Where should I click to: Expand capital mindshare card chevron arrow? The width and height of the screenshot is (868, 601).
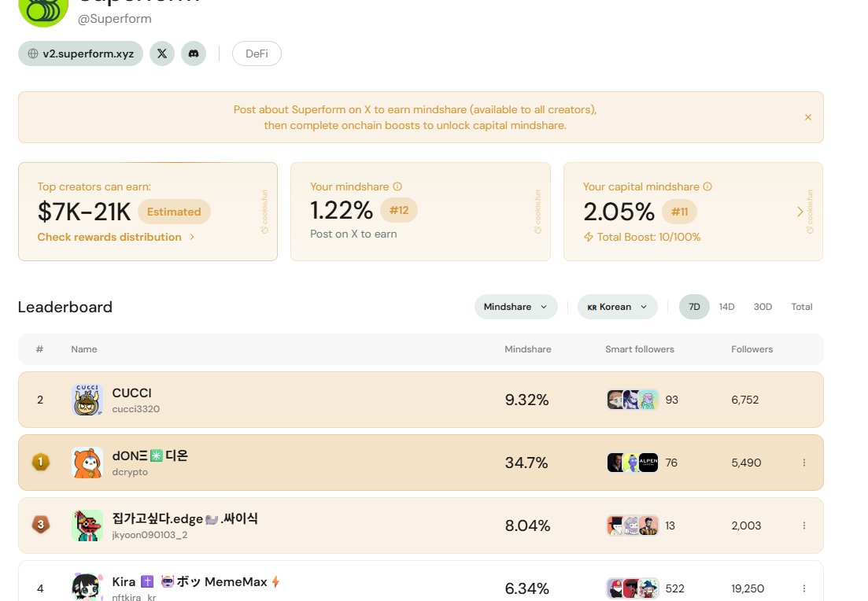pos(800,212)
